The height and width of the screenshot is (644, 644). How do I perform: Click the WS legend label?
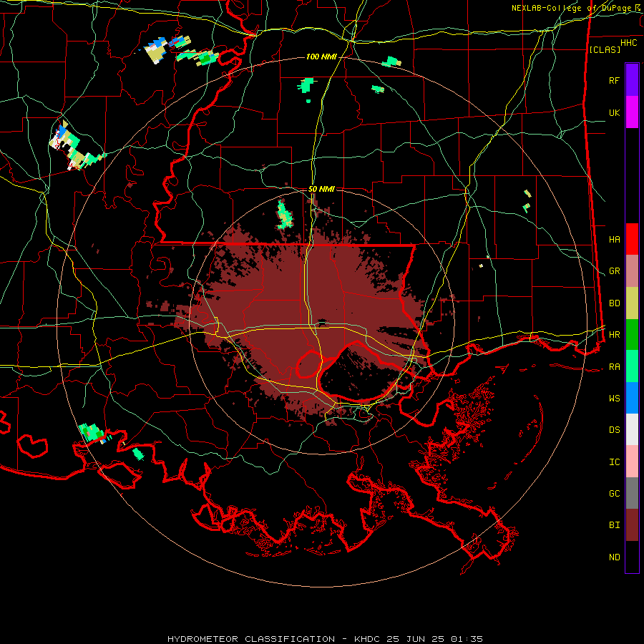614,398
